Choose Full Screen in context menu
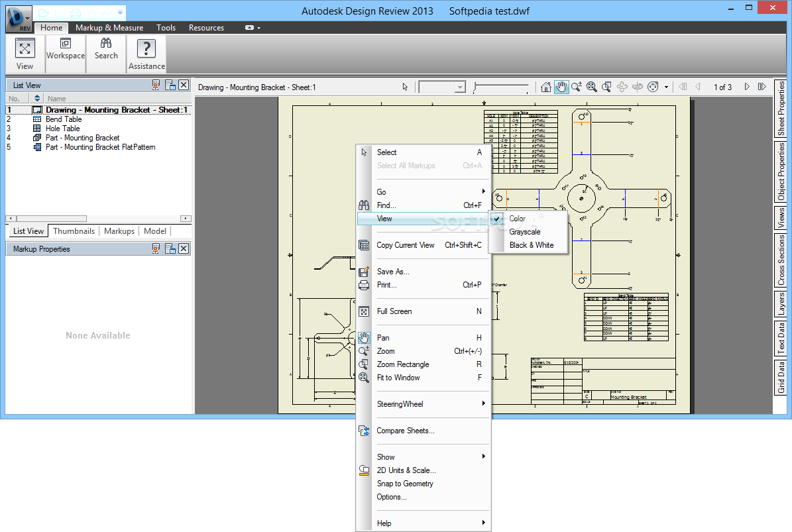792x532 pixels. (424, 311)
